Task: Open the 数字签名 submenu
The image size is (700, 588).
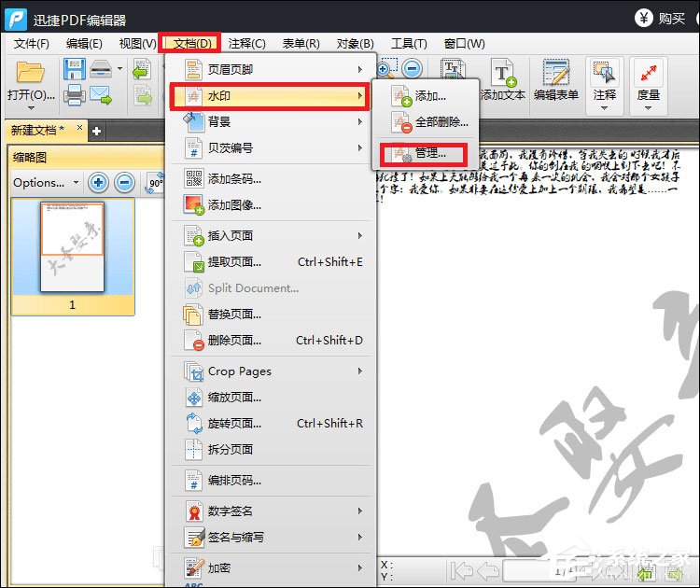Action: 272,511
